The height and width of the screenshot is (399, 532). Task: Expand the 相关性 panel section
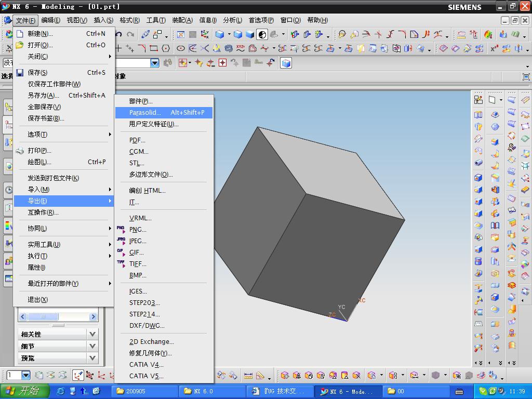point(92,334)
